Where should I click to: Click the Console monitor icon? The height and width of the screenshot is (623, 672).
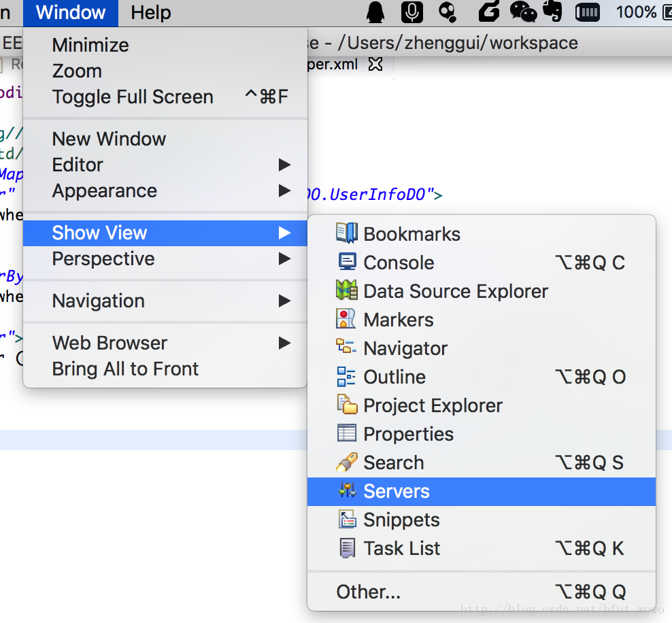coord(346,262)
